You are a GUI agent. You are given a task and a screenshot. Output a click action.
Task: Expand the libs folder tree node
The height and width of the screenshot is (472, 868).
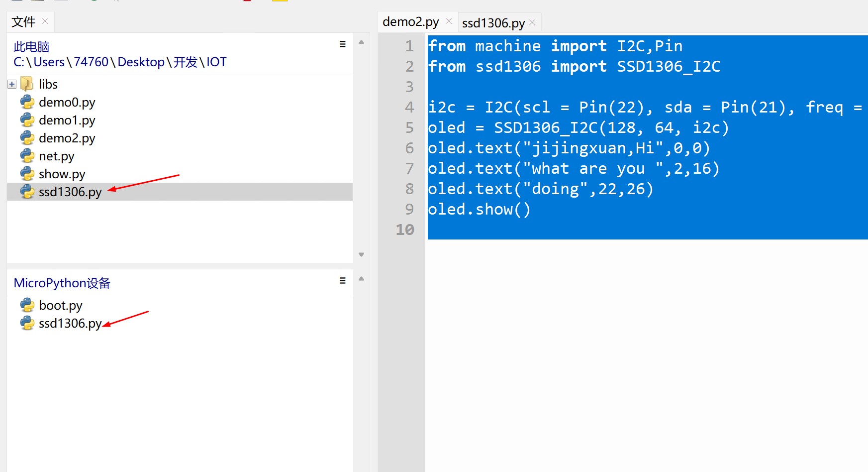pos(12,84)
